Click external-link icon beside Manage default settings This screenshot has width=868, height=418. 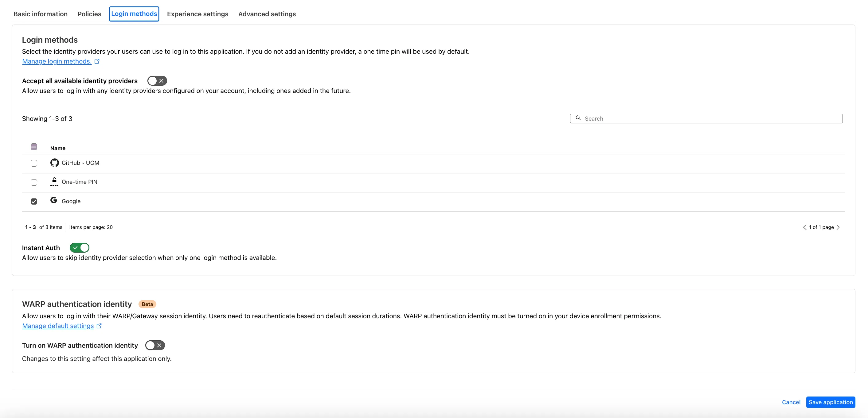pyautogui.click(x=99, y=326)
